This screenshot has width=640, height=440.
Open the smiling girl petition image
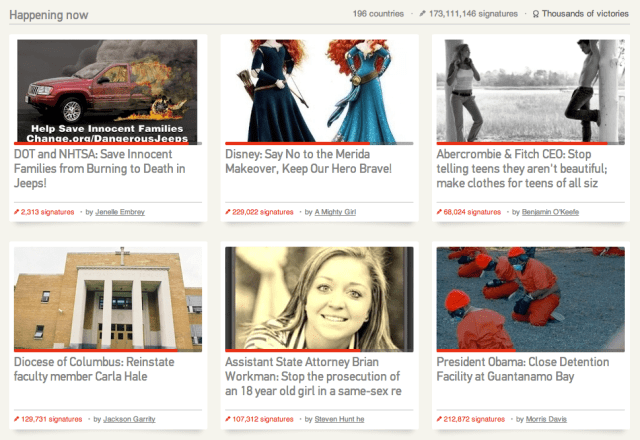tap(319, 298)
